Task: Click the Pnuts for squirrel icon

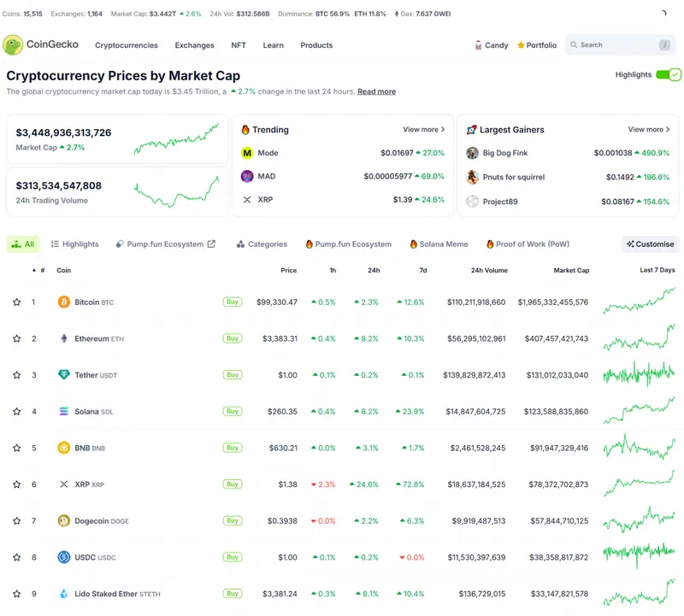Action: click(472, 177)
